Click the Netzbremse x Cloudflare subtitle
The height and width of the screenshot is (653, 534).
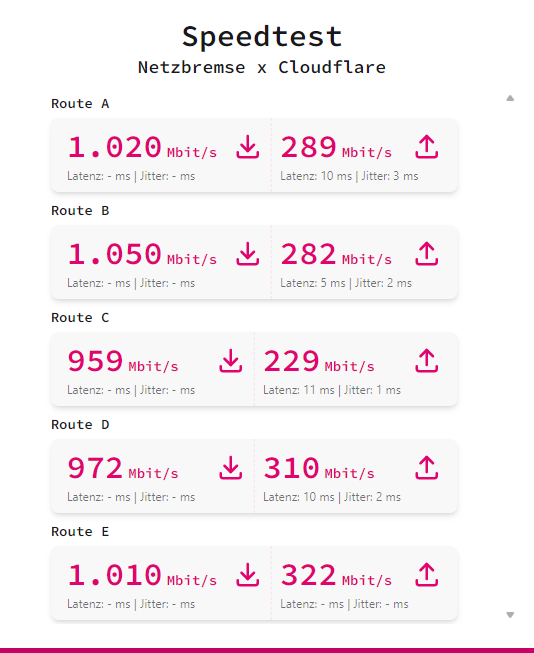[x=262, y=67]
